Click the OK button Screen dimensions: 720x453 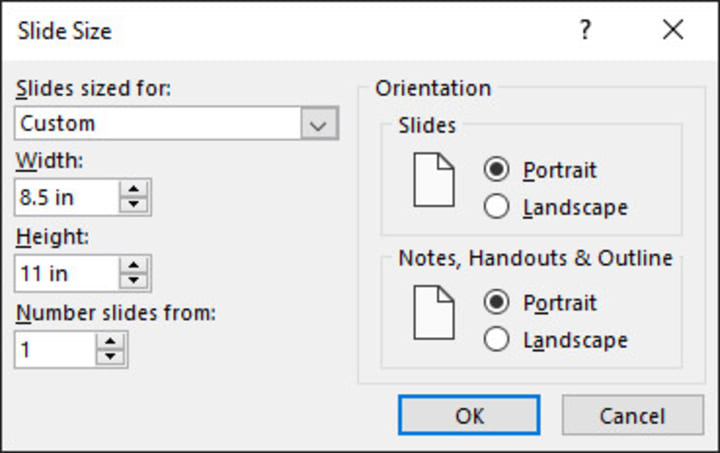(468, 415)
